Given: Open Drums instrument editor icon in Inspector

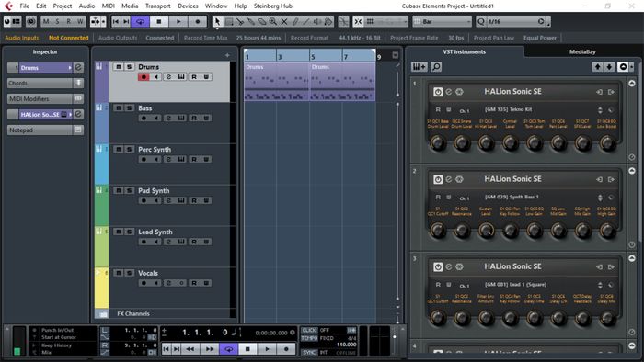Looking at the screenshot, I should (x=78, y=68).
